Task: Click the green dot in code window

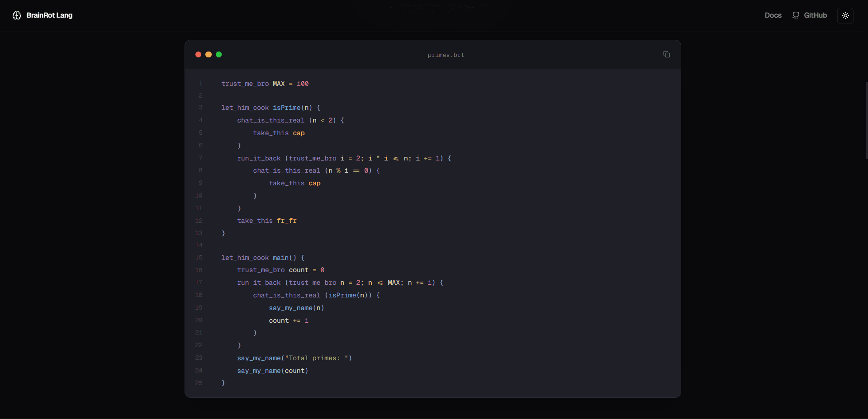Action: 219,55
